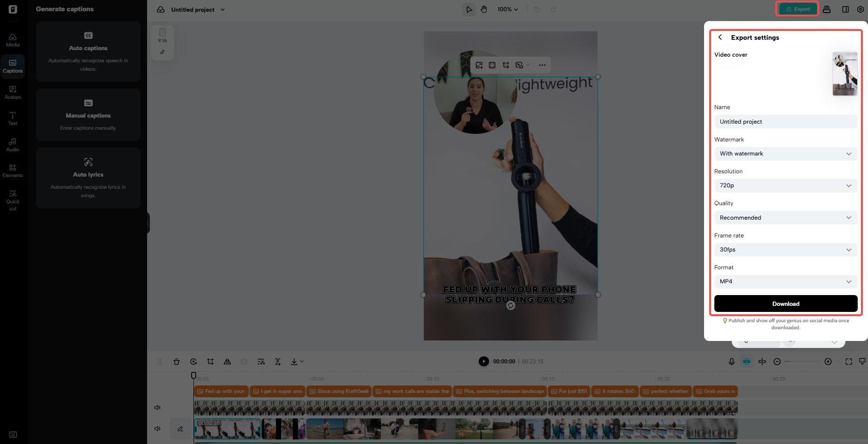Mirror the clip with the flip icon
The width and height of the screenshot is (868, 444).
227,362
